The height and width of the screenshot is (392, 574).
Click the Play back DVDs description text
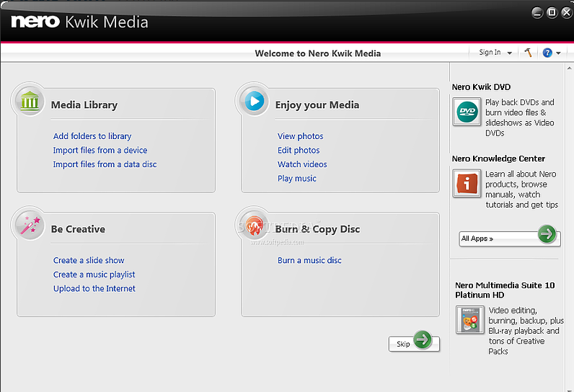(x=520, y=117)
